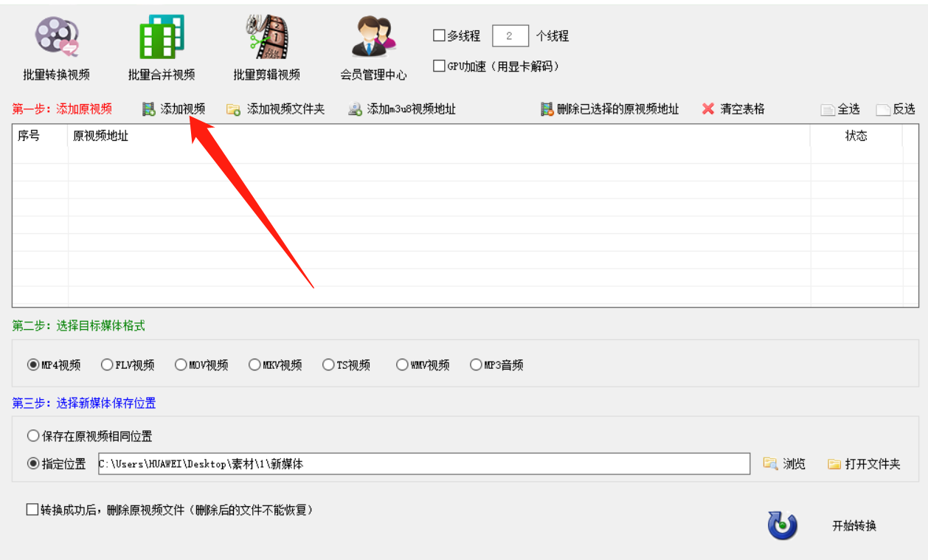Check 转换成功后删除原视频文件 option
This screenshot has height=560, width=928.
[x=32, y=510]
